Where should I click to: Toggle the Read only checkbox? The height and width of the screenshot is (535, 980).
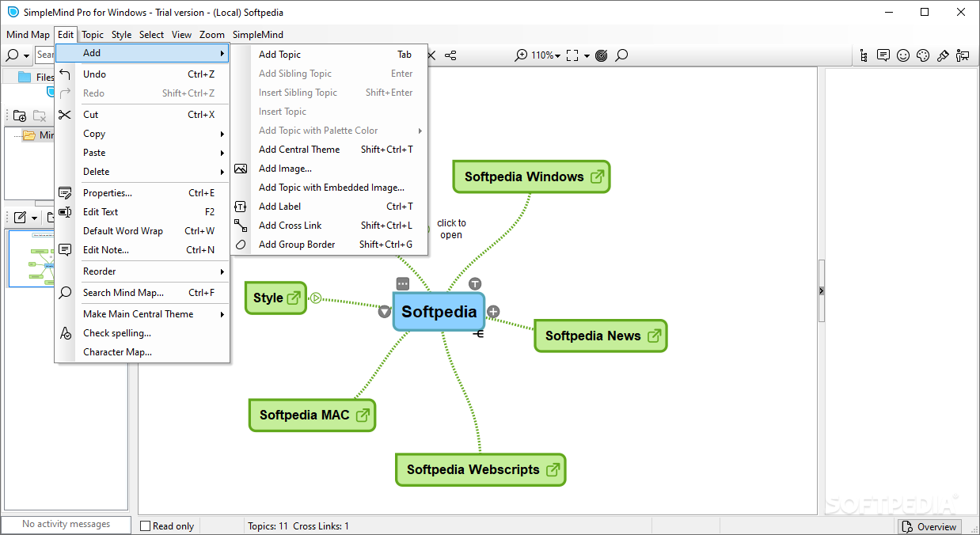click(145, 526)
